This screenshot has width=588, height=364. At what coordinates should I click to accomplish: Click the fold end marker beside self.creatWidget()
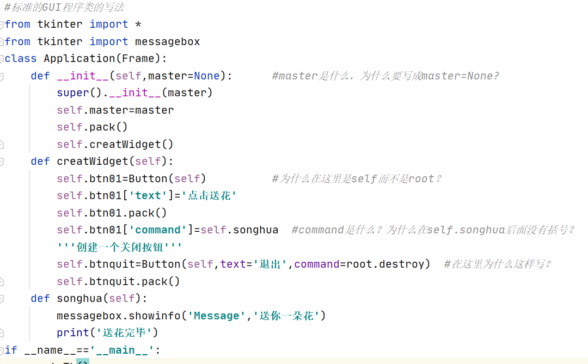[x=2, y=144]
